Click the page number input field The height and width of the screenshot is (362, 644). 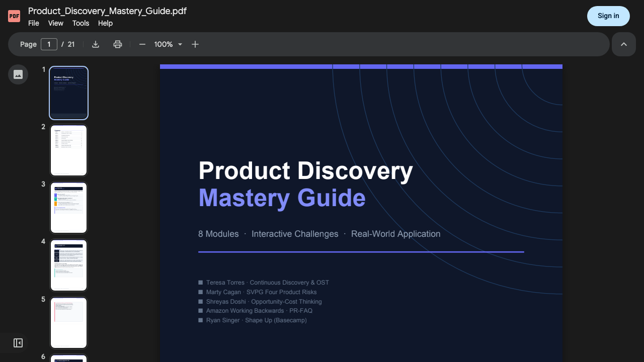coord(49,44)
